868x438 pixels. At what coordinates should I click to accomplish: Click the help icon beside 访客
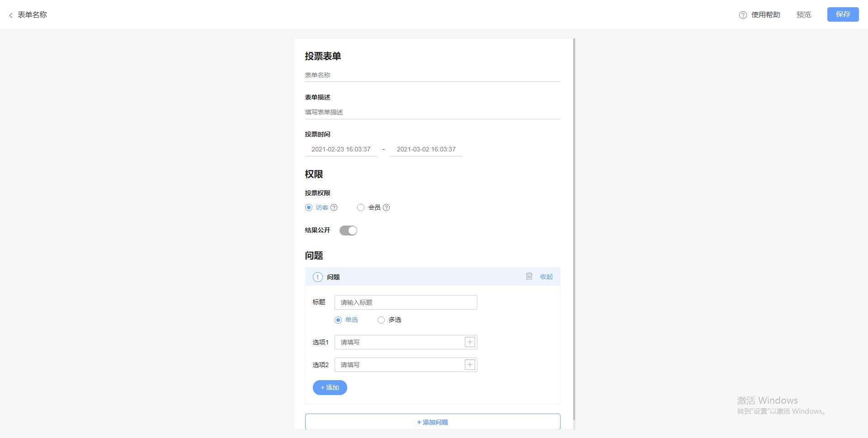coord(334,207)
